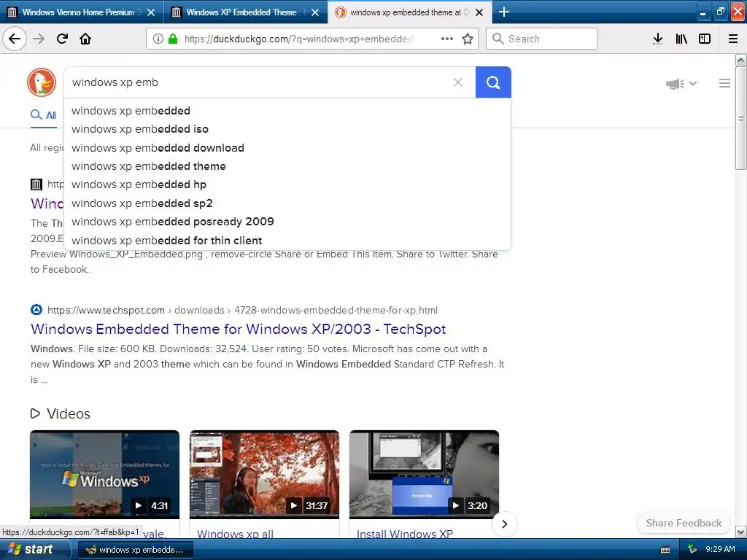747x560 pixels.
Task: Click the on-screen keyboard tray icon
Action: click(665, 550)
